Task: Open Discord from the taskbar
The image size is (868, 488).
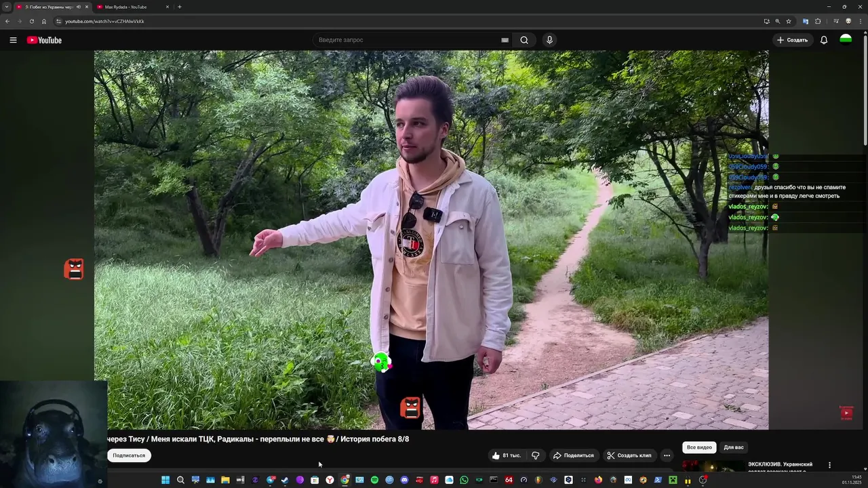Action: [x=404, y=480]
